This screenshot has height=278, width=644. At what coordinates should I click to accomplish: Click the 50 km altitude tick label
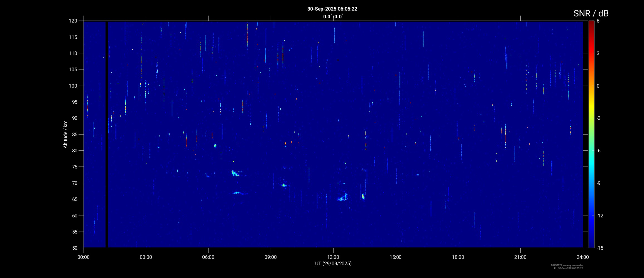tap(74, 248)
